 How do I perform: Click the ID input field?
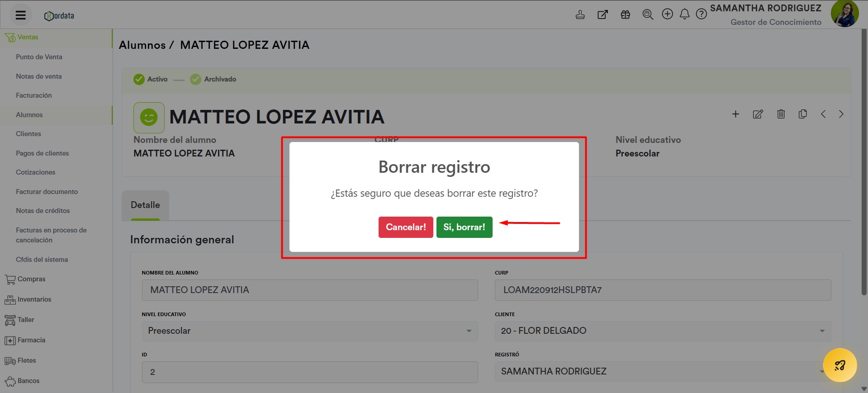[310, 372]
